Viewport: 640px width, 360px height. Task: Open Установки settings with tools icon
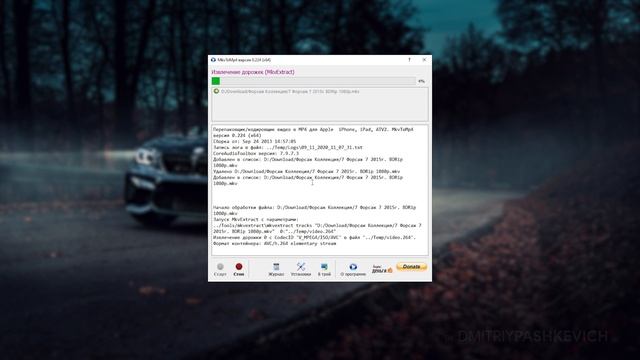[300, 269]
